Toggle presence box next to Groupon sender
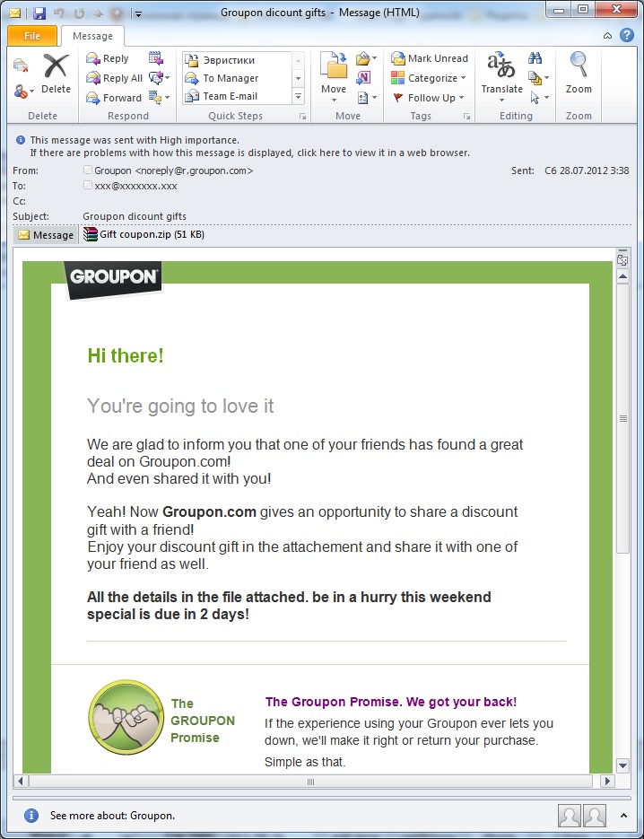Image resolution: width=644 pixels, height=839 pixels. click(88, 170)
